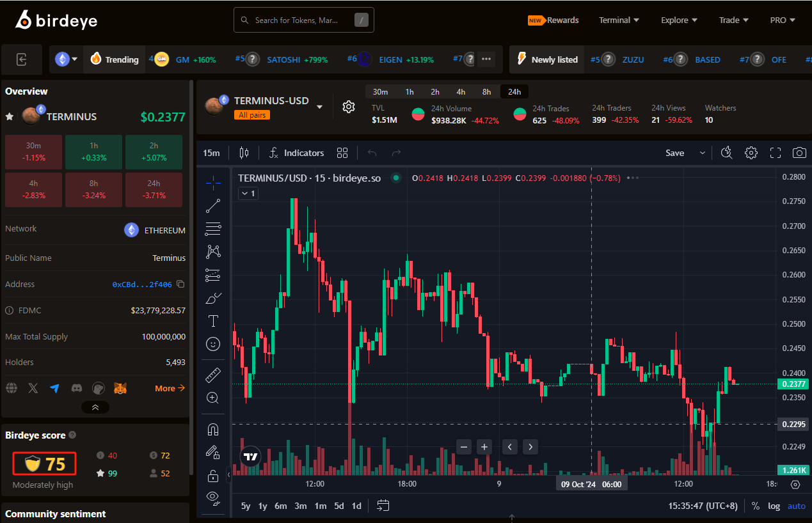The image size is (812, 523).
Task: Change the 15m chart interval
Action: (x=211, y=153)
